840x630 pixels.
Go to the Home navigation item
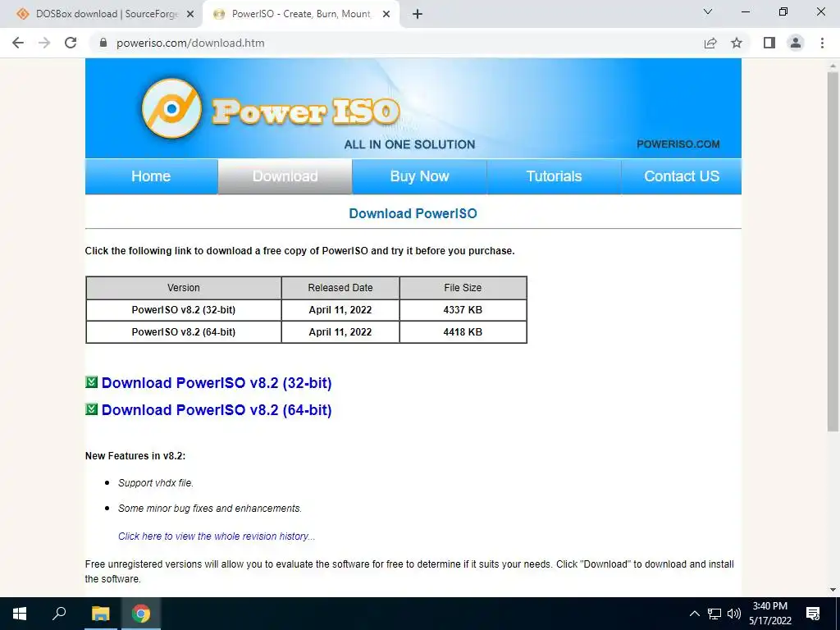[151, 176]
